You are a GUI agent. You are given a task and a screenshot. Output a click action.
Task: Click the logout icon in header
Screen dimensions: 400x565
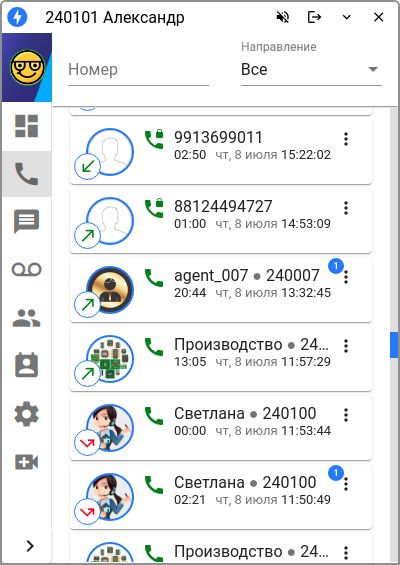click(x=314, y=17)
